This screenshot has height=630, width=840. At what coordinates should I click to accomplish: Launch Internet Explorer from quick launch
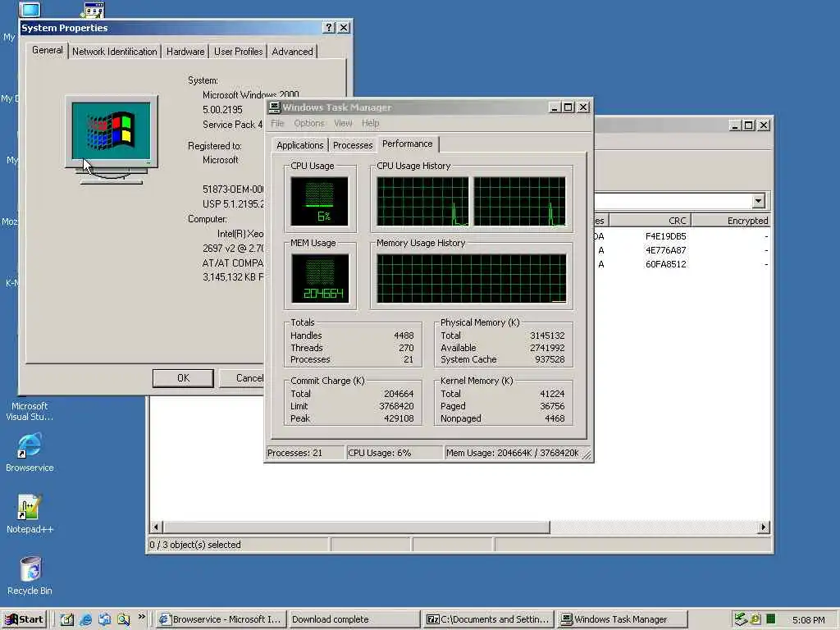[85, 619]
